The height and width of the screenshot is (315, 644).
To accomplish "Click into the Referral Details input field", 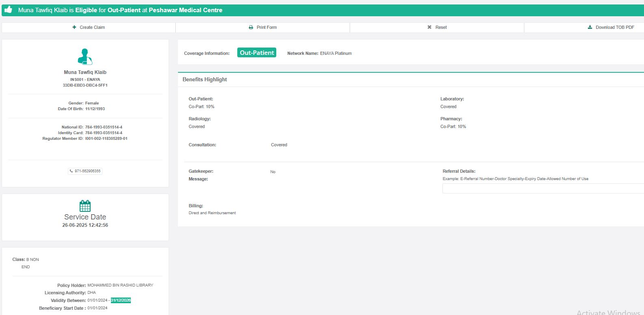I will pyautogui.click(x=543, y=189).
